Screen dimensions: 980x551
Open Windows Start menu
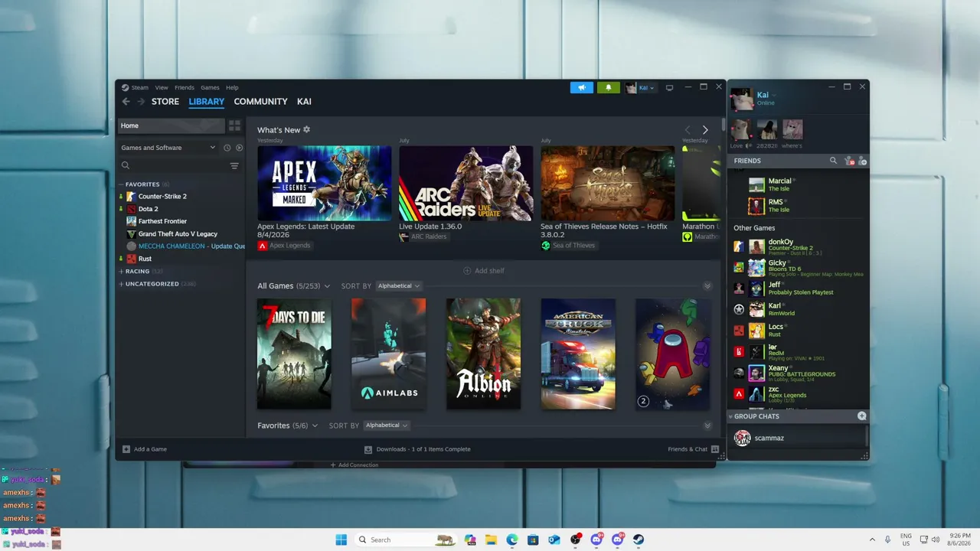tap(341, 540)
